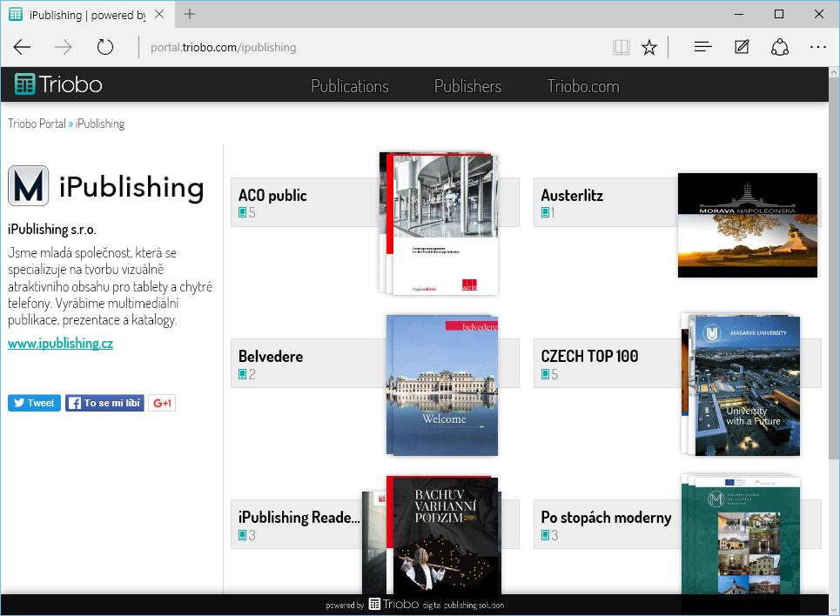Open www.ipublishing.cz link
840x616 pixels.
click(61, 344)
